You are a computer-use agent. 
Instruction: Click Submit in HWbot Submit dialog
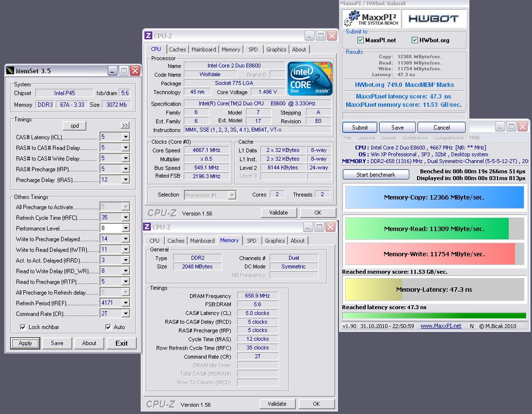tap(360, 127)
